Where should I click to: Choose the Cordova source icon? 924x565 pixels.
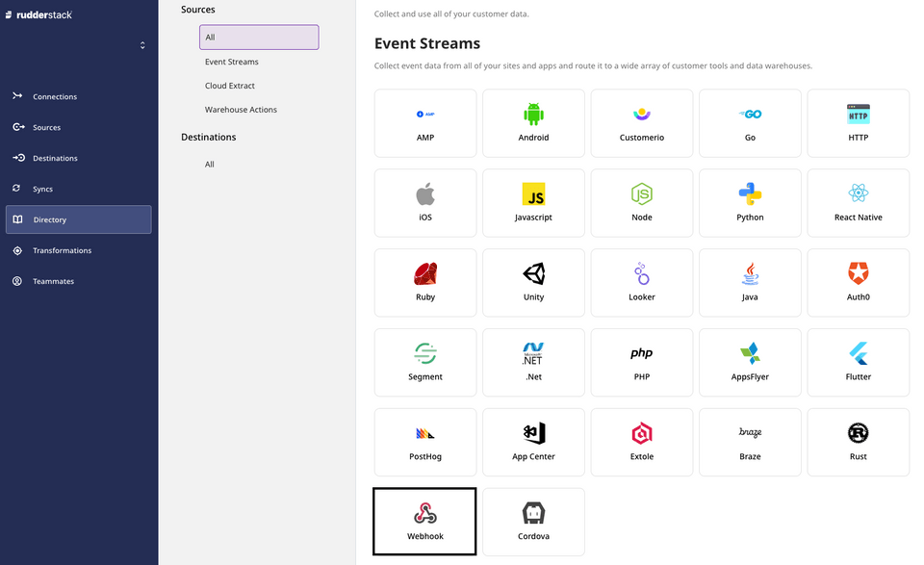(x=533, y=522)
